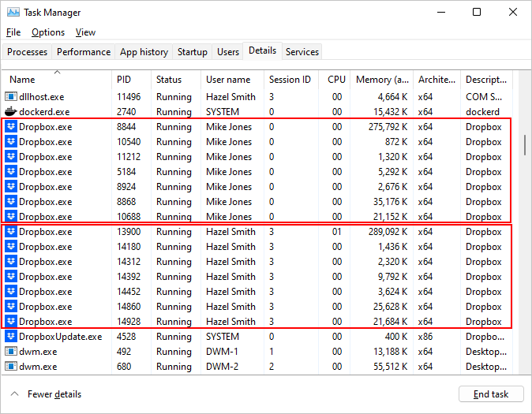Switch to the Startup tab
Image resolution: width=532 pixels, height=414 pixels.
(x=193, y=52)
